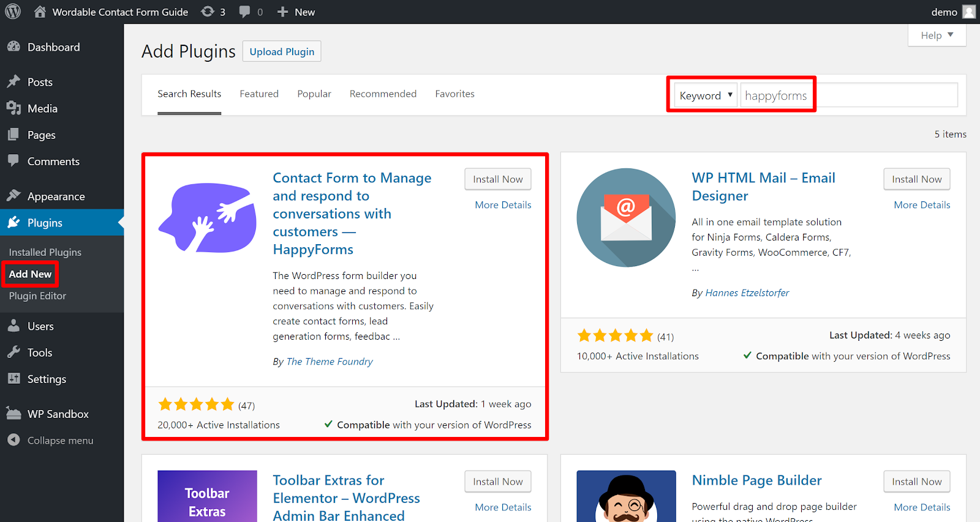This screenshot has width=980, height=522.
Task: Click the Media icon in sidebar
Action: 13,108
